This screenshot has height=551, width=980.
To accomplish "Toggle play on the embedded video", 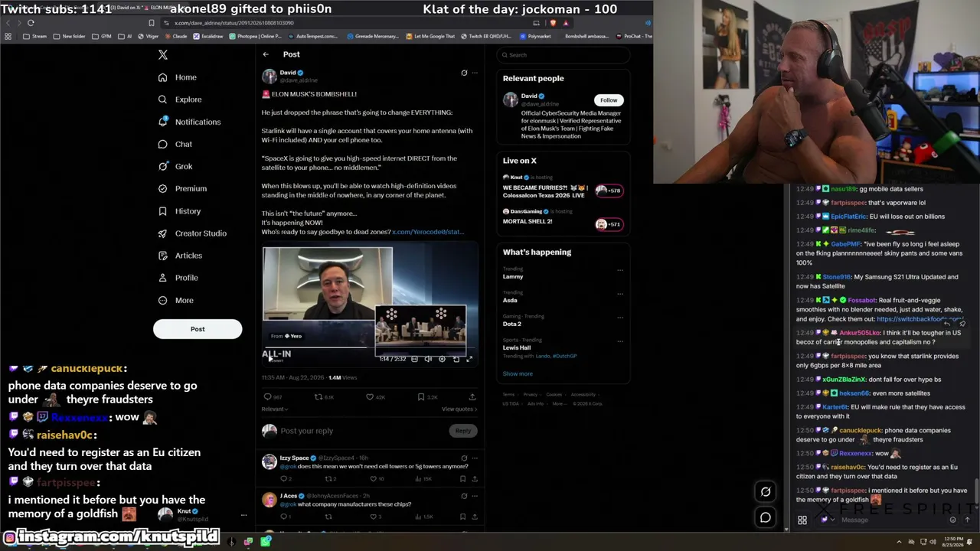I will tap(269, 359).
